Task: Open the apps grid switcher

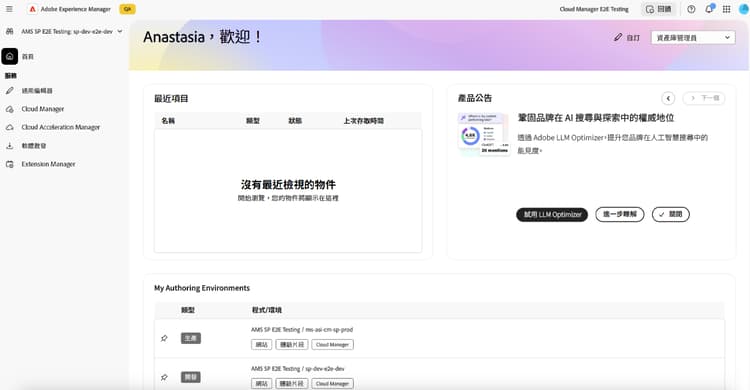Action: [x=727, y=9]
